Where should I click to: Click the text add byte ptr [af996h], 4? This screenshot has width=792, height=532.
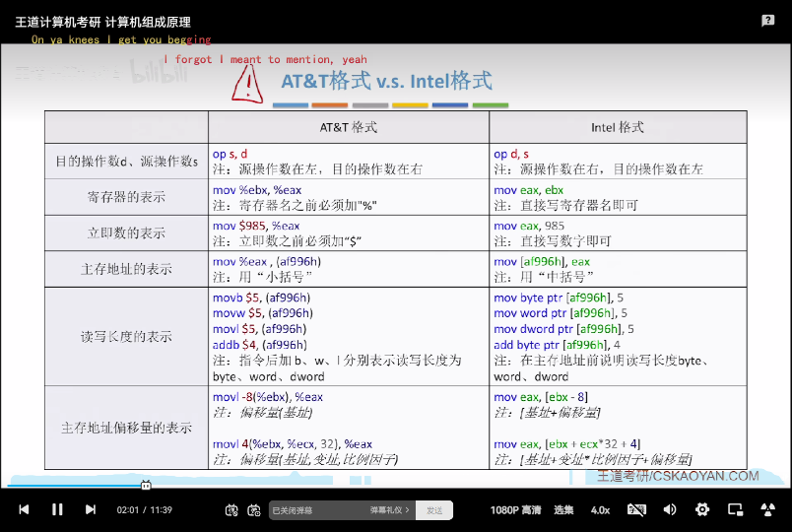point(557,345)
